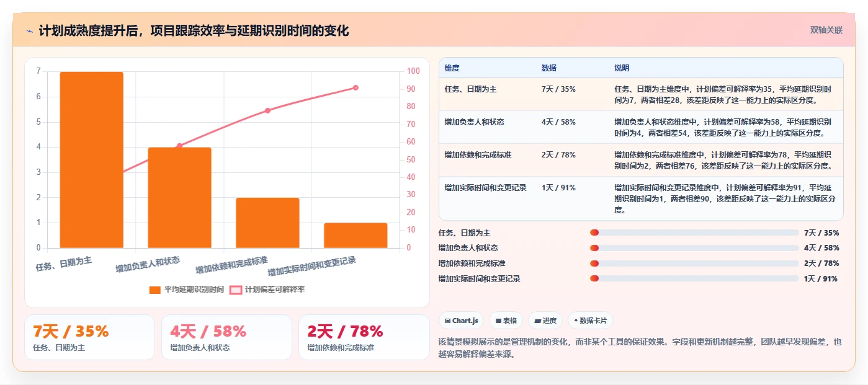Click the description starting 增加实际时间和变更记录维度中

[x=725, y=198]
